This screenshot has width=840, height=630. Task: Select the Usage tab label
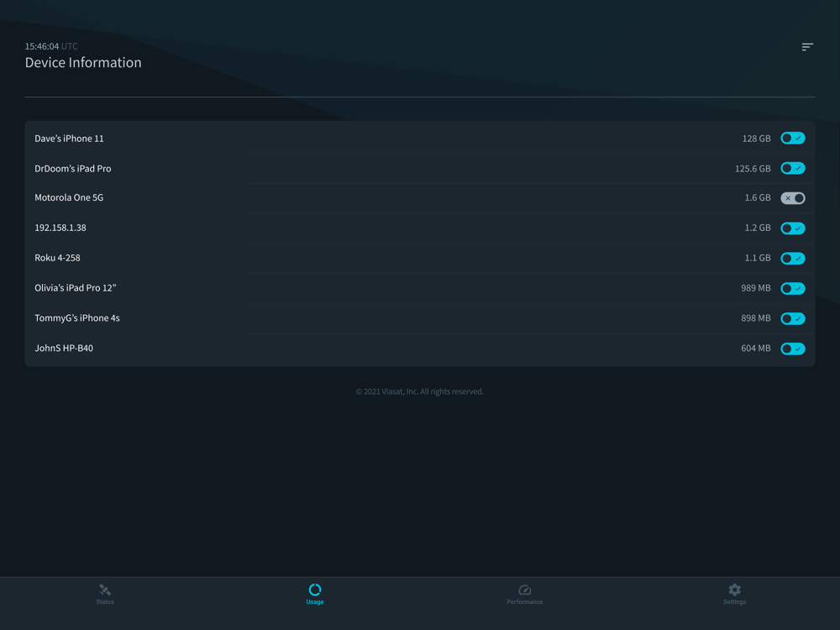tap(315, 602)
